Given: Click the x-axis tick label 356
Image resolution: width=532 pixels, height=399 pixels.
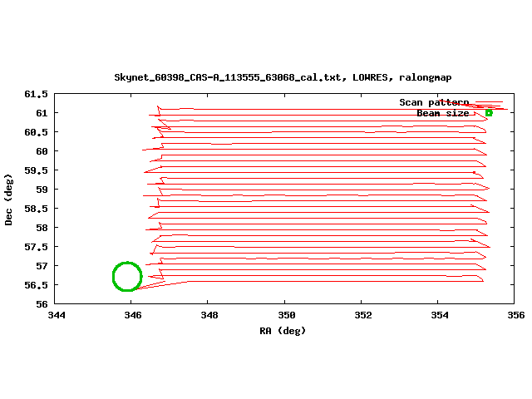Looking at the screenshot, I should [515, 315].
